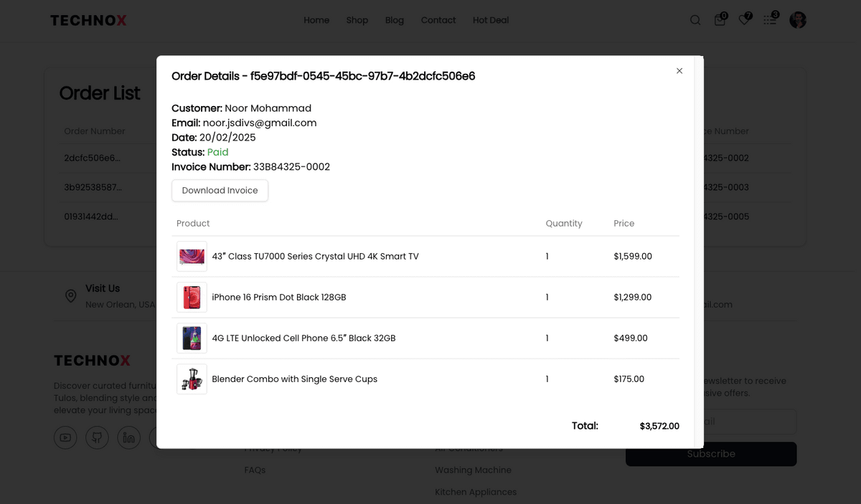Select the Crystal UHD Smart TV thumbnail

coord(192,256)
